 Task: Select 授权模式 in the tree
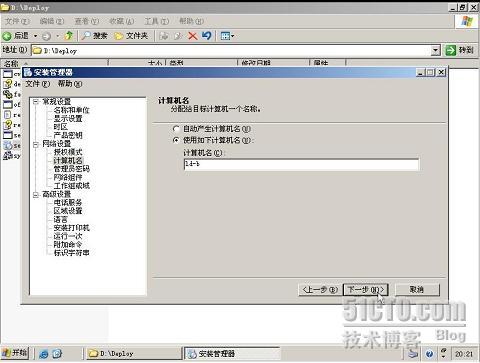68,152
